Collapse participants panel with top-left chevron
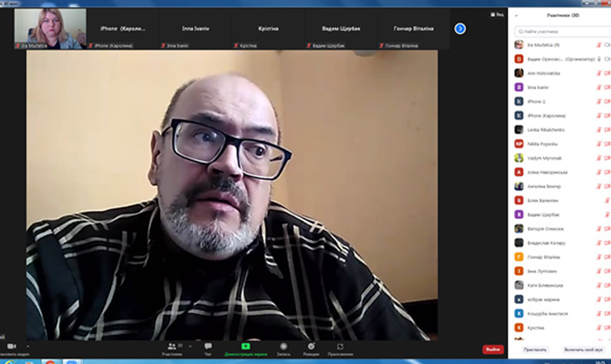The image size is (611, 364). coord(517,16)
